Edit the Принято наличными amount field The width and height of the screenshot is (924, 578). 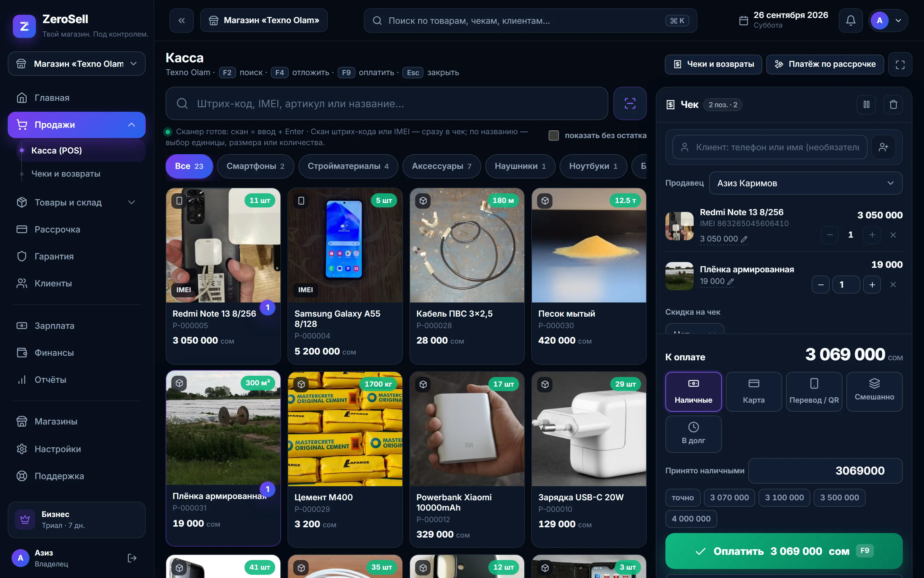[x=825, y=470]
